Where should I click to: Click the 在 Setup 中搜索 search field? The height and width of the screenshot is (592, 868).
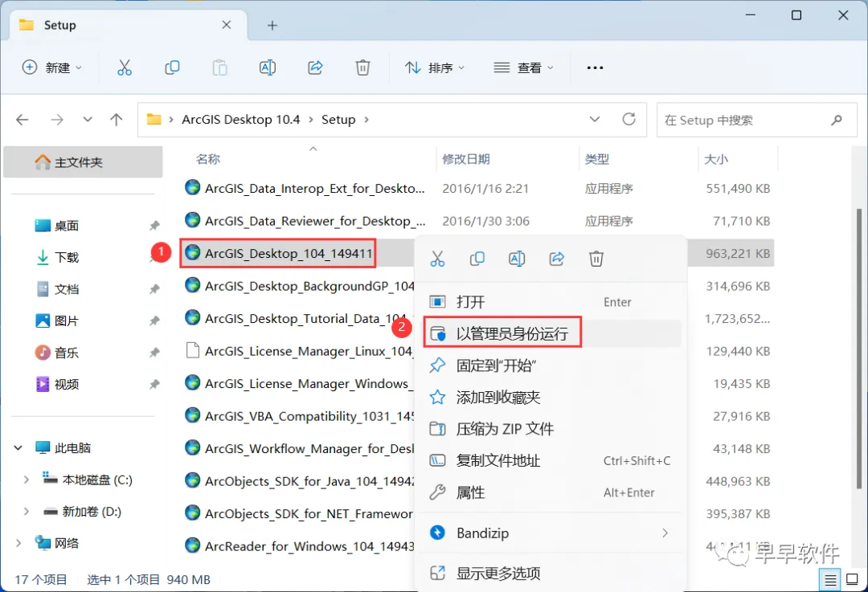[757, 120]
